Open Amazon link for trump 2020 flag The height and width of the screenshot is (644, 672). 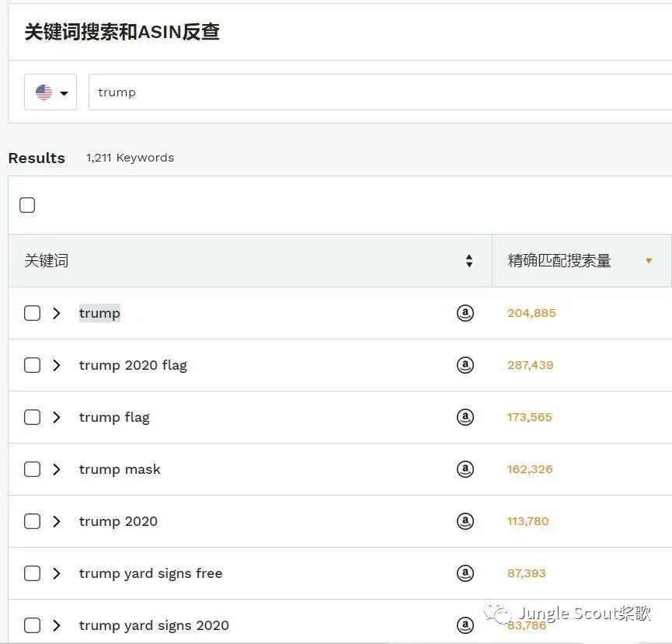point(465,365)
